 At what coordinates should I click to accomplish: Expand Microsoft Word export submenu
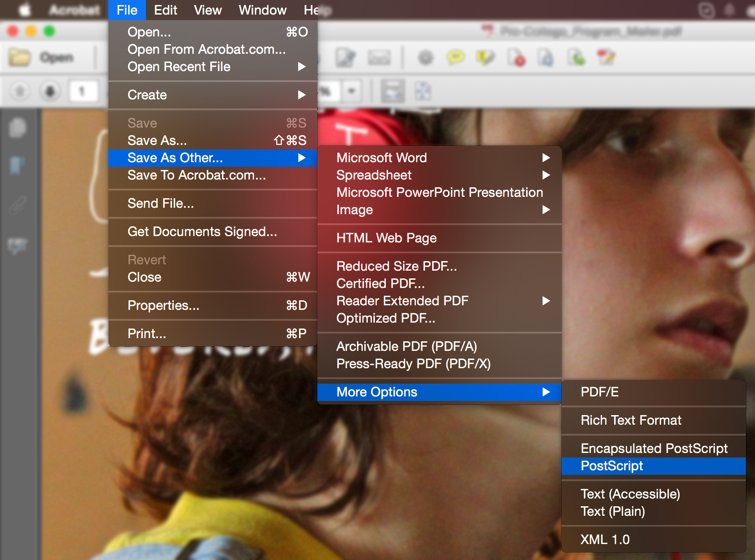(440, 158)
